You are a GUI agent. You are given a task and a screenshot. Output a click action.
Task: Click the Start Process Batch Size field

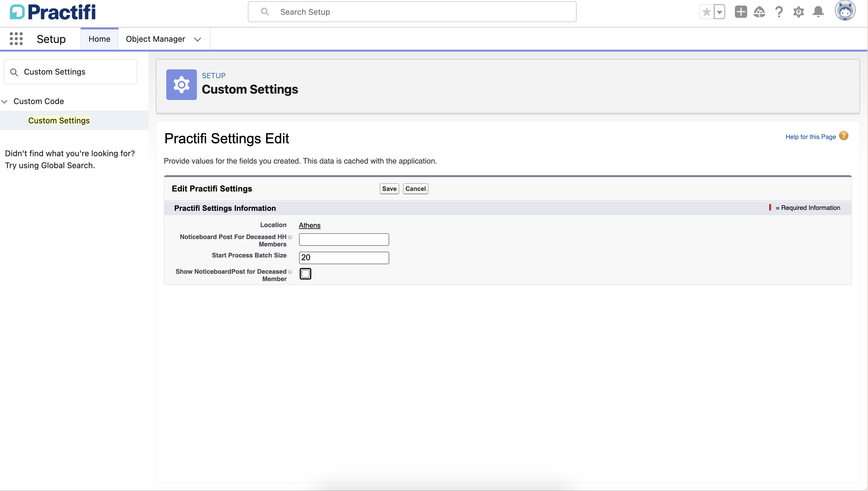(x=344, y=258)
